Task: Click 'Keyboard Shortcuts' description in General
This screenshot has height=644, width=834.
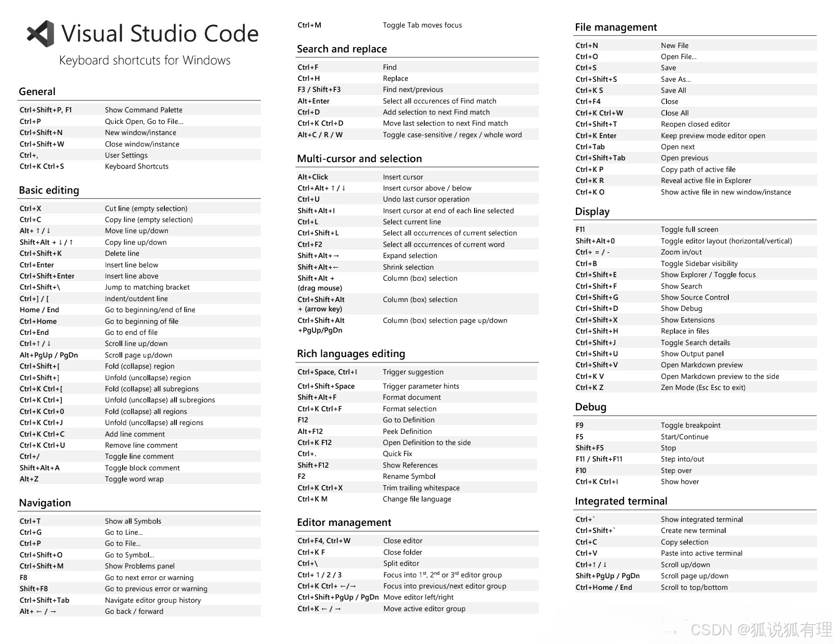Action: point(136,166)
